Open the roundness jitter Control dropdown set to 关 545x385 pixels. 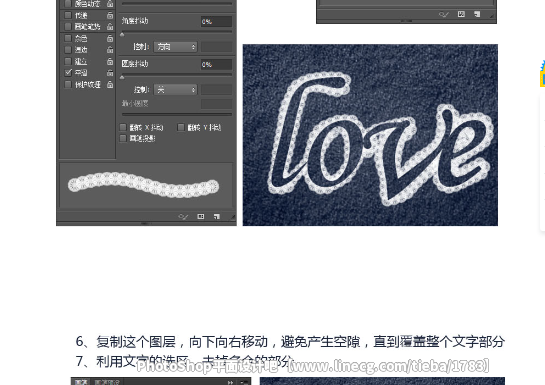click(176, 90)
